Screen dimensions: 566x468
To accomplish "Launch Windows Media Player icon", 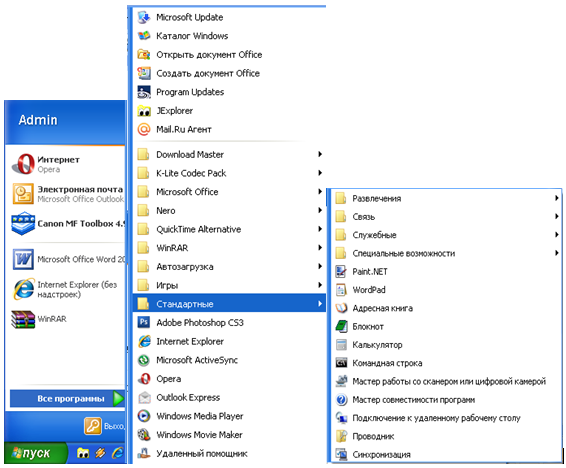I will [x=144, y=416].
